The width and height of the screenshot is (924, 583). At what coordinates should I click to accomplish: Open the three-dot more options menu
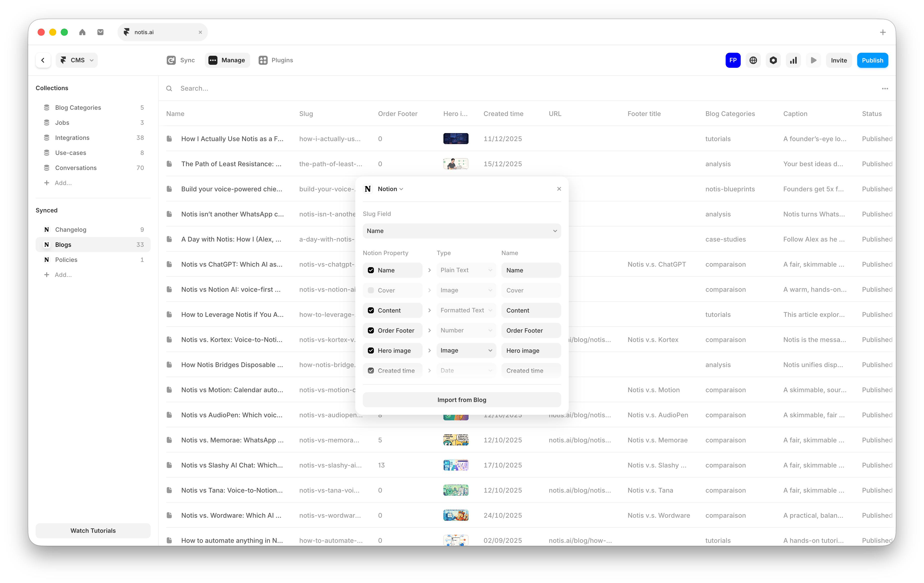click(885, 89)
